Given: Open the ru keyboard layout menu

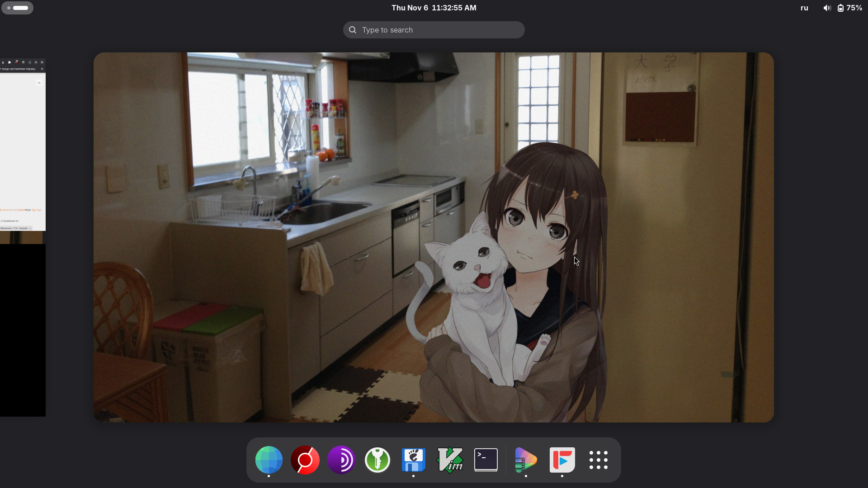Looking at the screenshot, I should 804,8.
